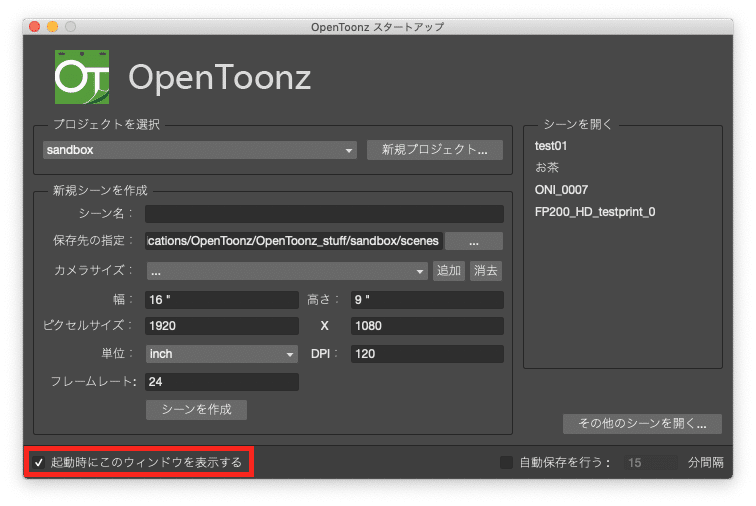This screenshot has width=756, height=506.
Task: Click the 消去 button
Action: tap(486, 271)
